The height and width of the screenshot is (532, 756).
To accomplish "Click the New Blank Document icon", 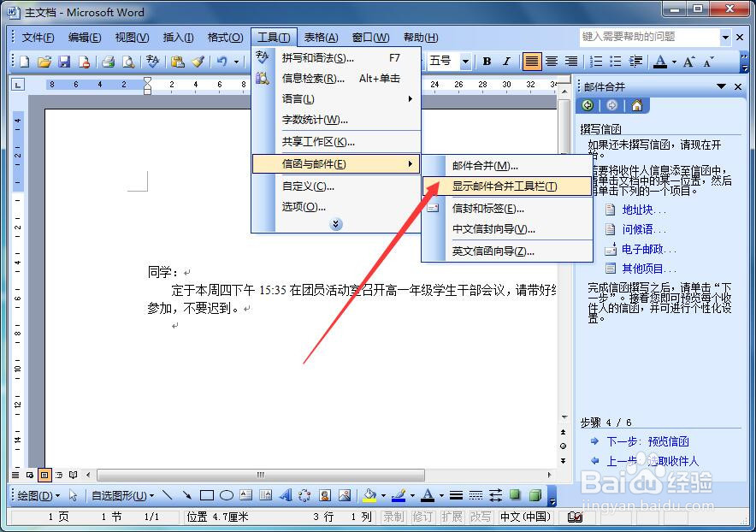I will pos(24,62).
